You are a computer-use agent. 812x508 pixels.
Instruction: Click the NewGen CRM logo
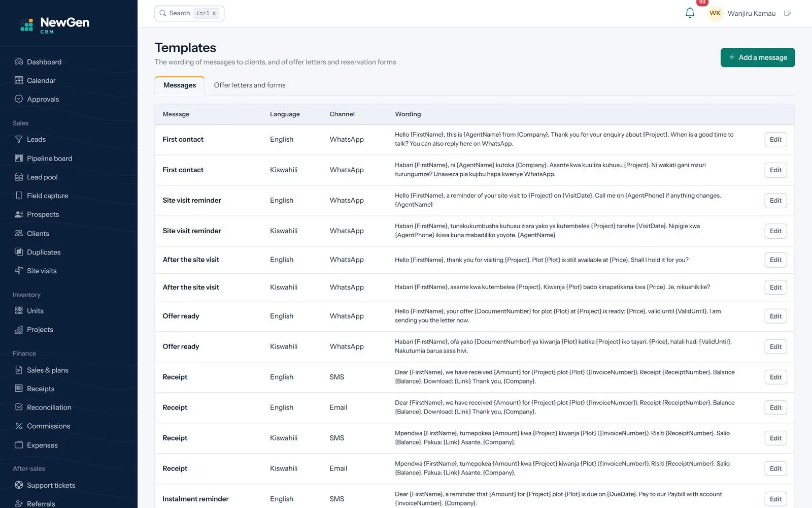click(x=55, y=24)
